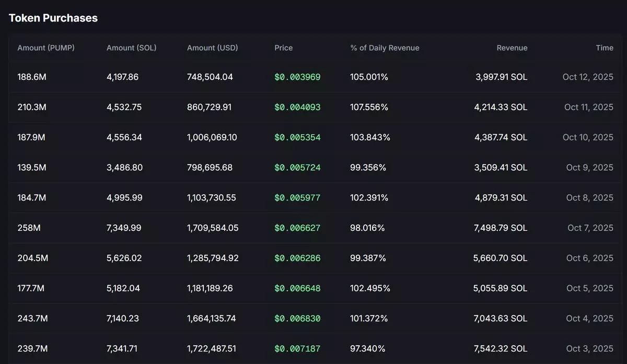
Task: Click the Amount (PUMP) column header
Action: click(x=46, y=48)
